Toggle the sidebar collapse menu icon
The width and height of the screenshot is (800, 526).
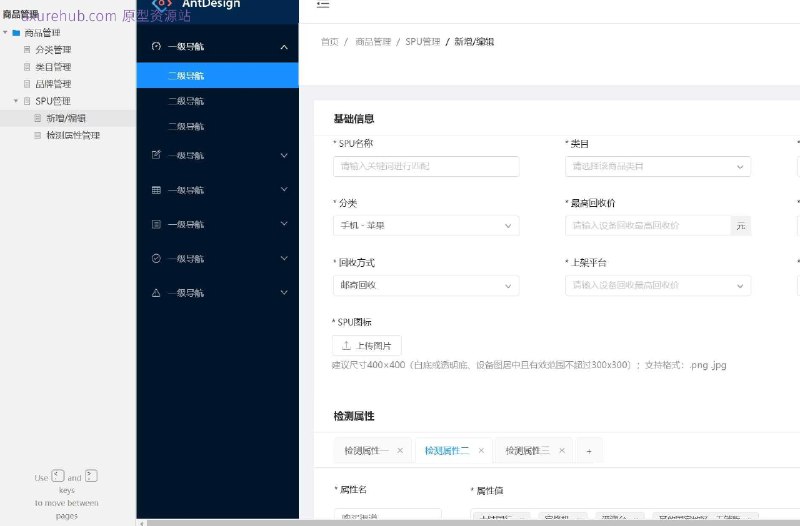point(322,5)
